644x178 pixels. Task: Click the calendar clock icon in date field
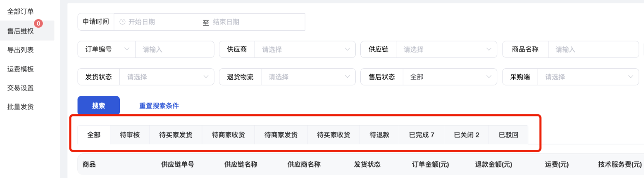pos(122,22)
